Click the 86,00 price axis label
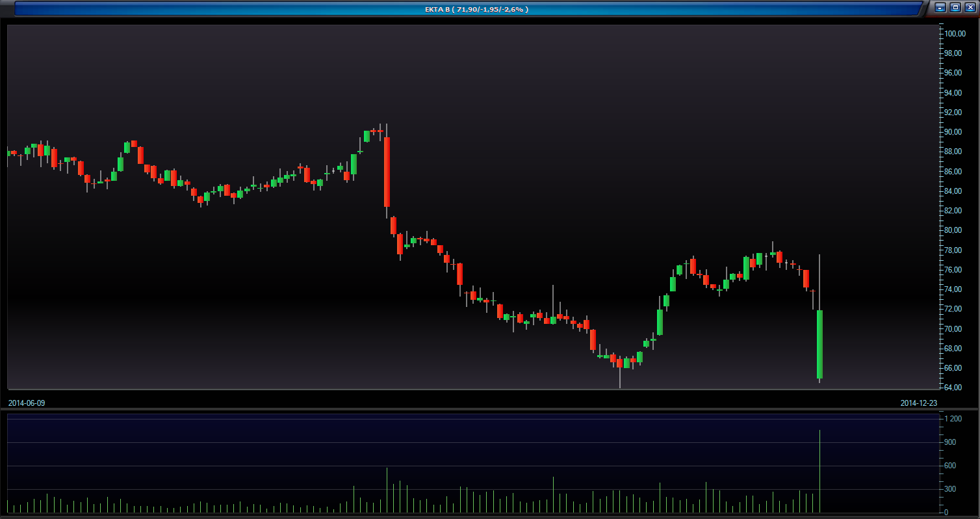Viewport: 980px width, 519px height. tap(953, 172)
